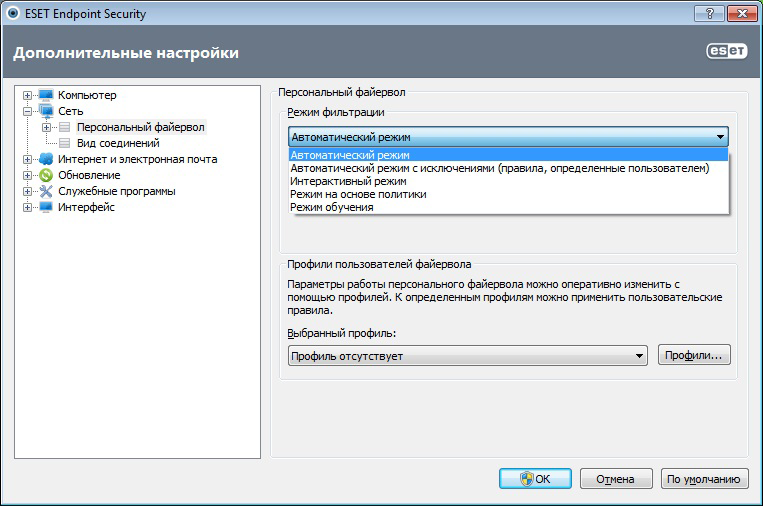This screenshot has height=506, width=763.
Task: Click the Интерфейс monitor icon
Action: point(46,207)
